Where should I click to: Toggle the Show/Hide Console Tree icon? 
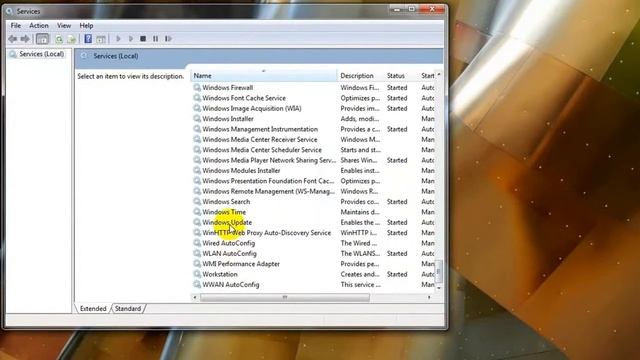click(x=42, y=39)
